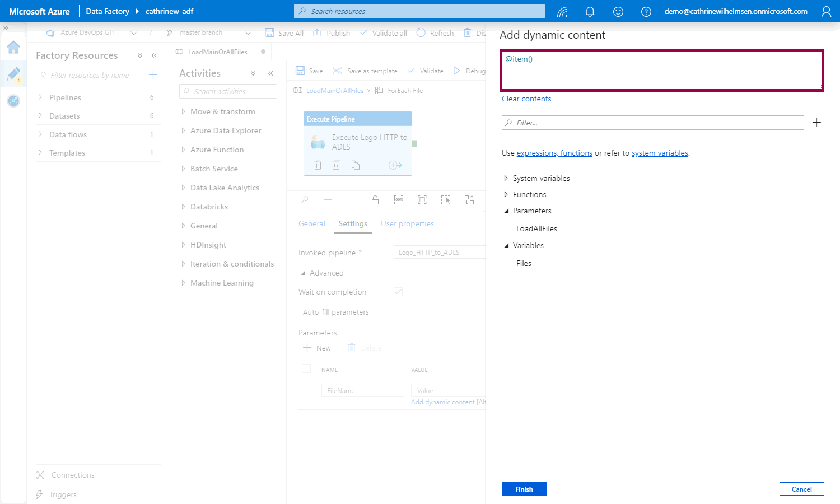Collapse the Parameters section
Viewport: 840px width, 504px height.
[506, 211]
